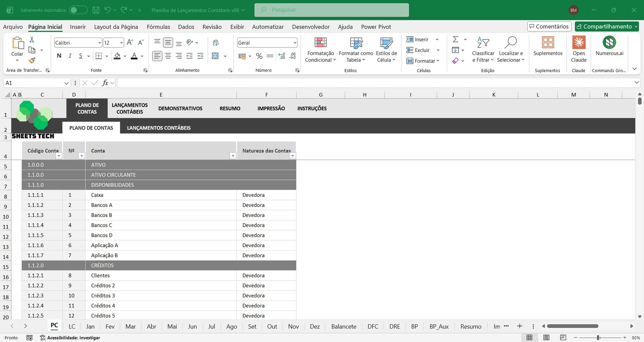Toggle italic formatting (I)
Image resolution: width=644 pixels, height=342 pixels.
(x=70, y=56)
